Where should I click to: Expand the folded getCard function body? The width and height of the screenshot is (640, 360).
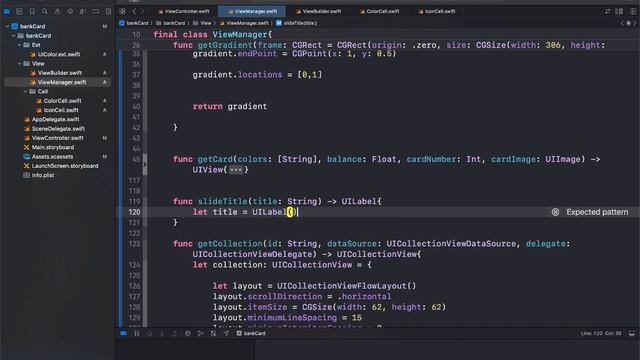[x=236, y=170]
